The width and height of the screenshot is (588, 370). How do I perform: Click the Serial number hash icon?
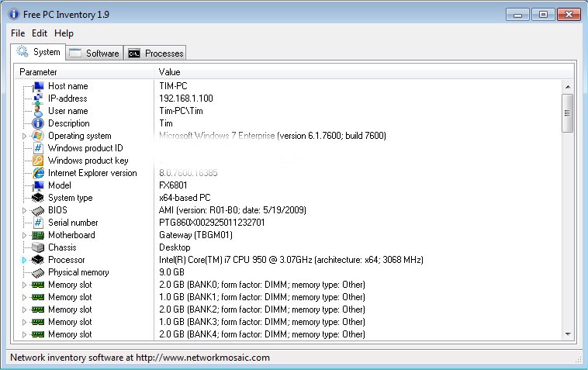pos(38,223)
